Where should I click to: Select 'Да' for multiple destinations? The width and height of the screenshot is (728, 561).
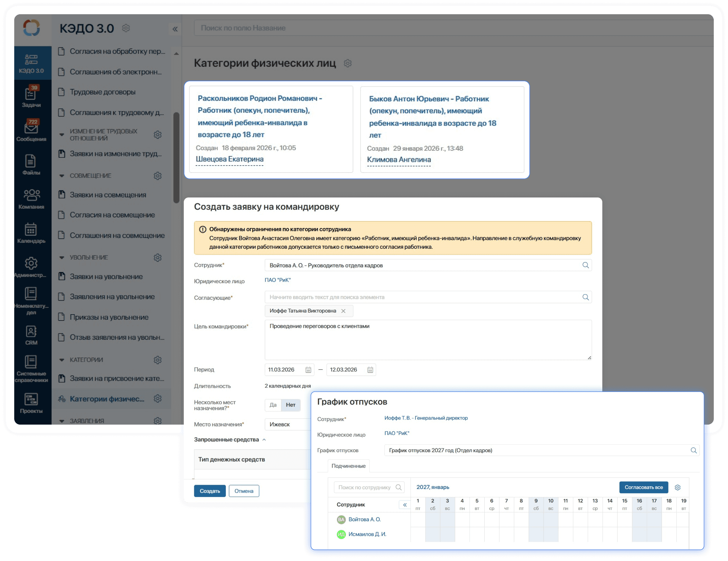(273, 405)
